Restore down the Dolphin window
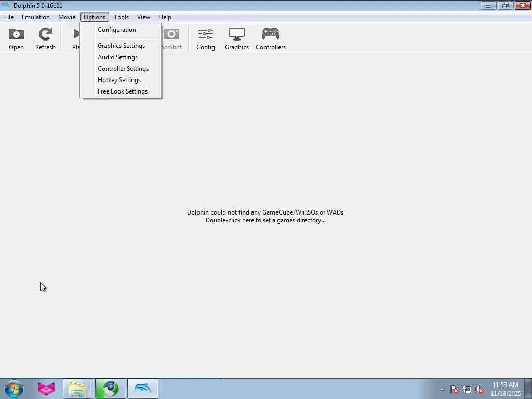This screenshot has width=532, height=399. click(x=506, y=5)
